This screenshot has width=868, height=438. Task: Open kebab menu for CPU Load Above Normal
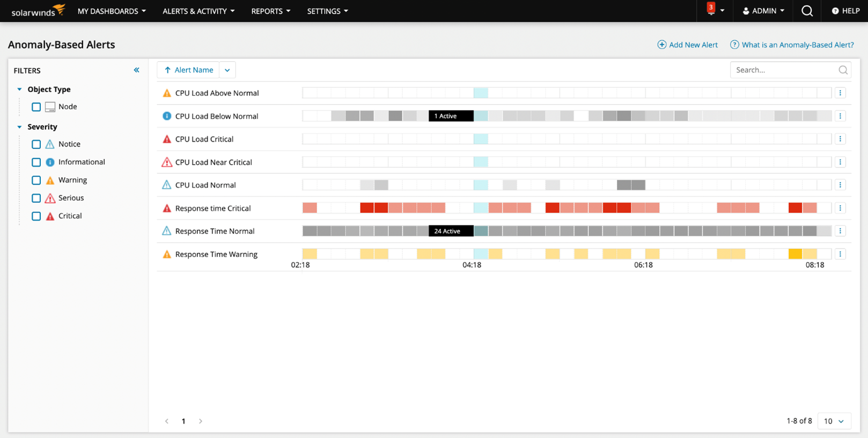pos(840,93)
